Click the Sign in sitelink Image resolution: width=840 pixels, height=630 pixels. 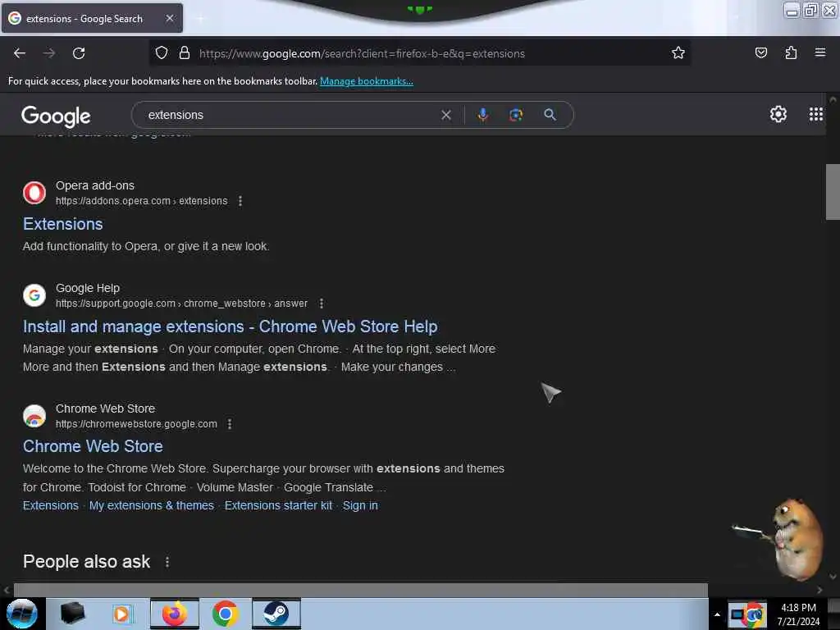point(360,505)
